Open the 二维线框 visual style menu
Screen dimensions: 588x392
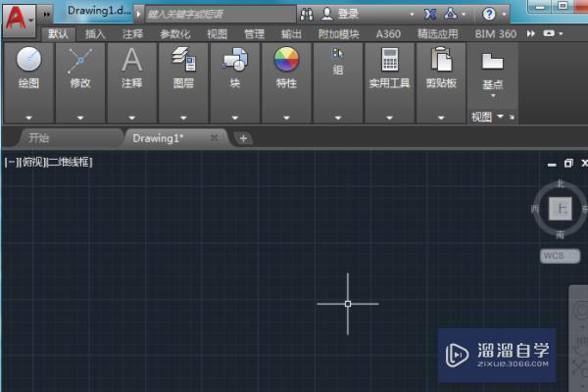[70, 162]
